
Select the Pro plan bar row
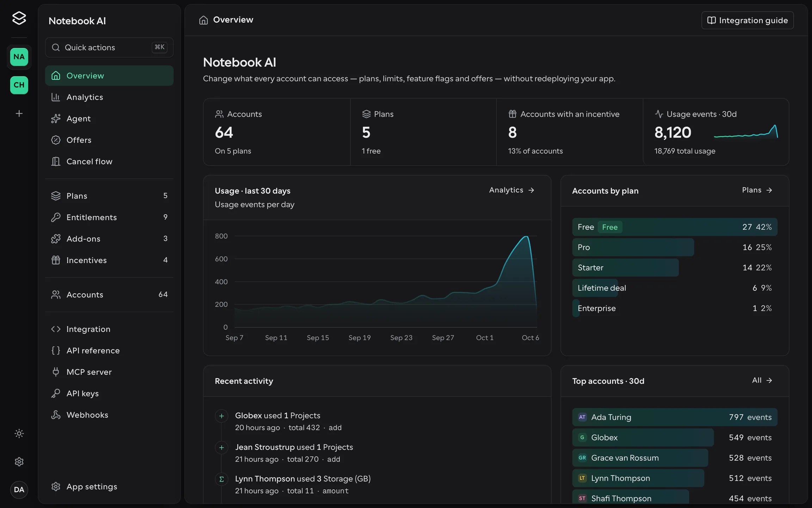tap(675, 247)
